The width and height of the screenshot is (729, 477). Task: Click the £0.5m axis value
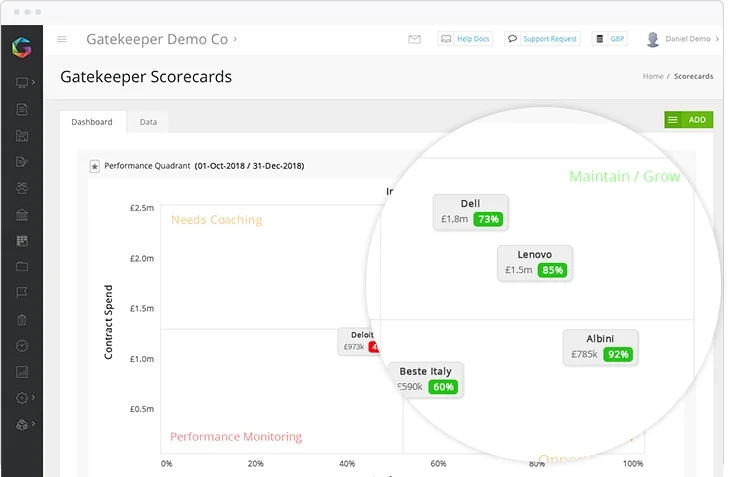(142, 410)
